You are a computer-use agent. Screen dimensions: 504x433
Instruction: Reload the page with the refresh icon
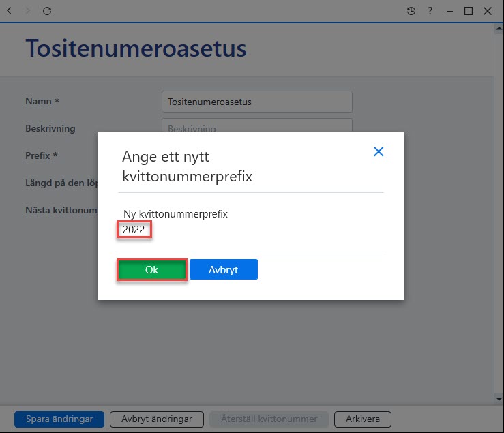pos(47,11)
